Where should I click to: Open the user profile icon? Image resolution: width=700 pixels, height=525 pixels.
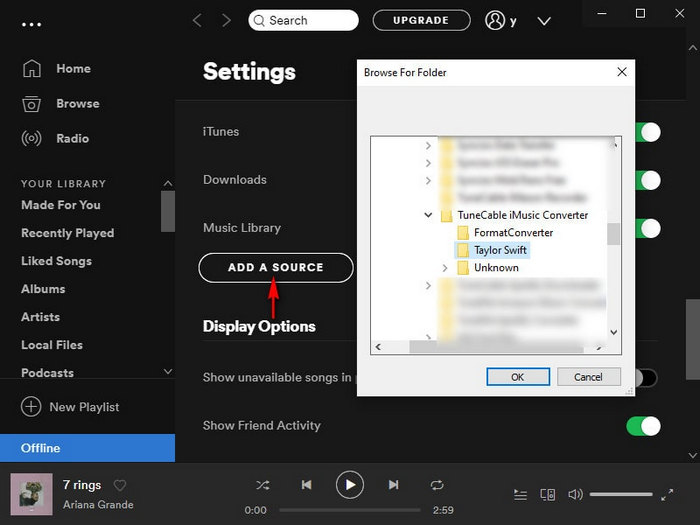pos(495,20)
